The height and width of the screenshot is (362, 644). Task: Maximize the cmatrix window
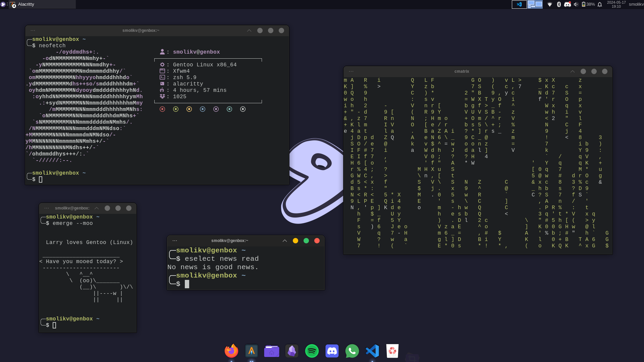pyautogui.click(x=594, y=71)
